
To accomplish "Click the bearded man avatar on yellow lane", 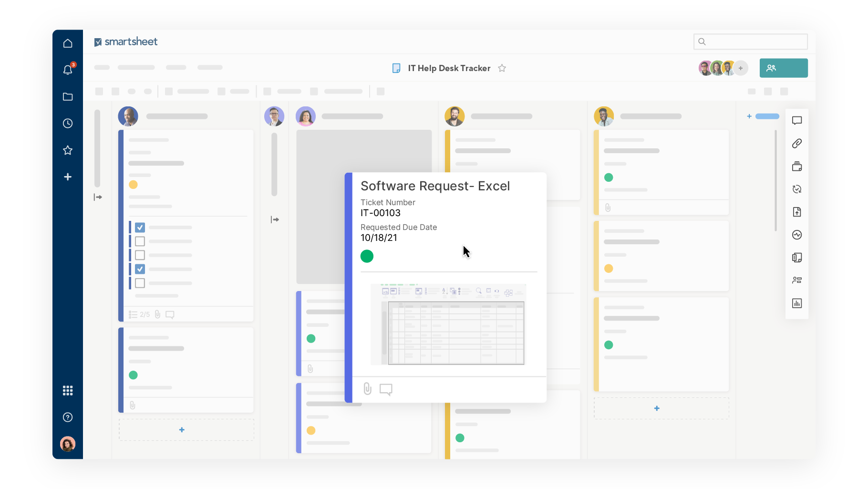I will pos(455,116).
